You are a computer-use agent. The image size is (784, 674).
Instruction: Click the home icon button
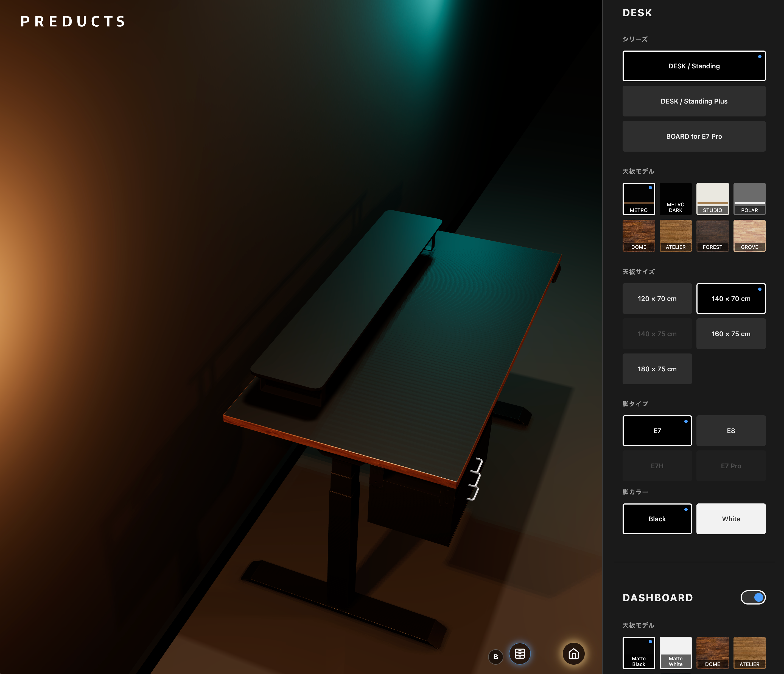coord(573,654)
